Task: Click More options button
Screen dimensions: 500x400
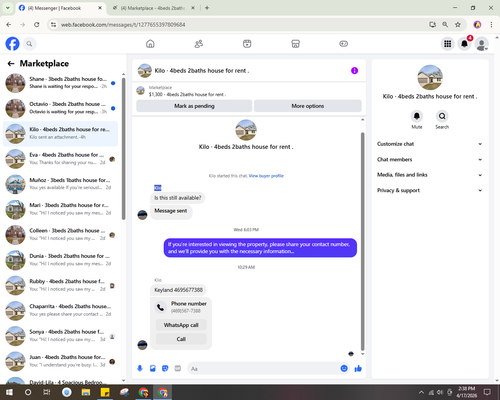Action: point(308,106)
